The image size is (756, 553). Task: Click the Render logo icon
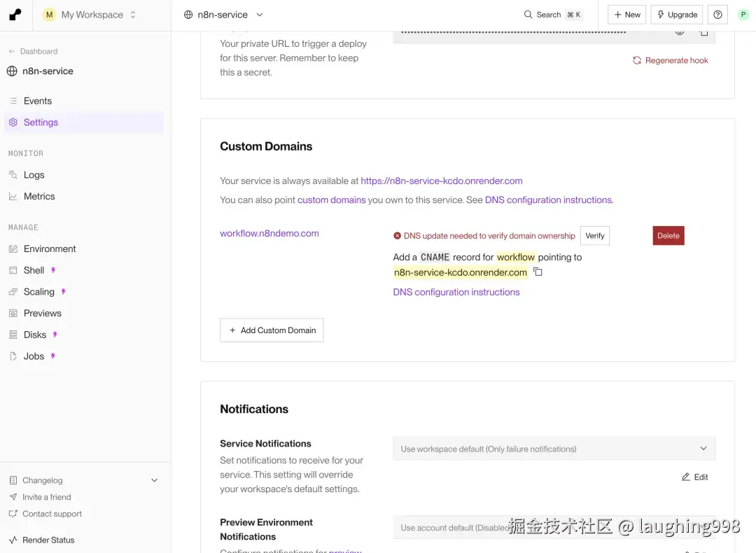coord(15,15)
